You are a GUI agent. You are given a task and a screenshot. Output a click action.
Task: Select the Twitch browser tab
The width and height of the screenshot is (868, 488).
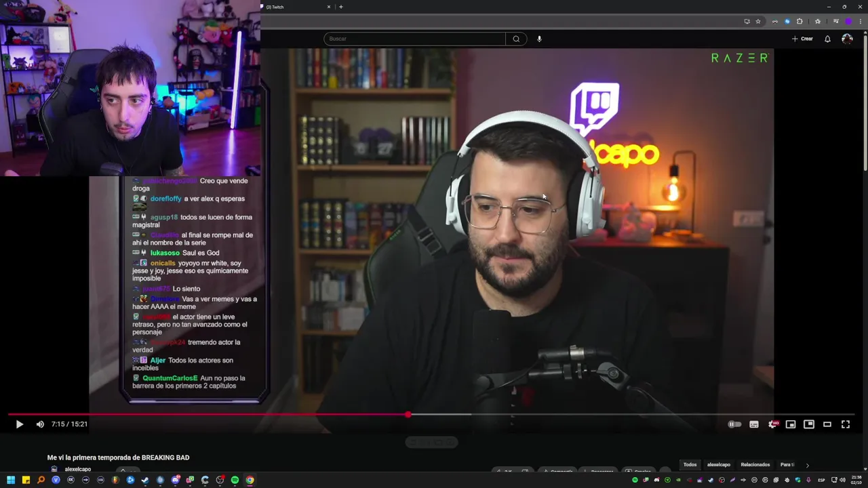(x=295, y=7)
